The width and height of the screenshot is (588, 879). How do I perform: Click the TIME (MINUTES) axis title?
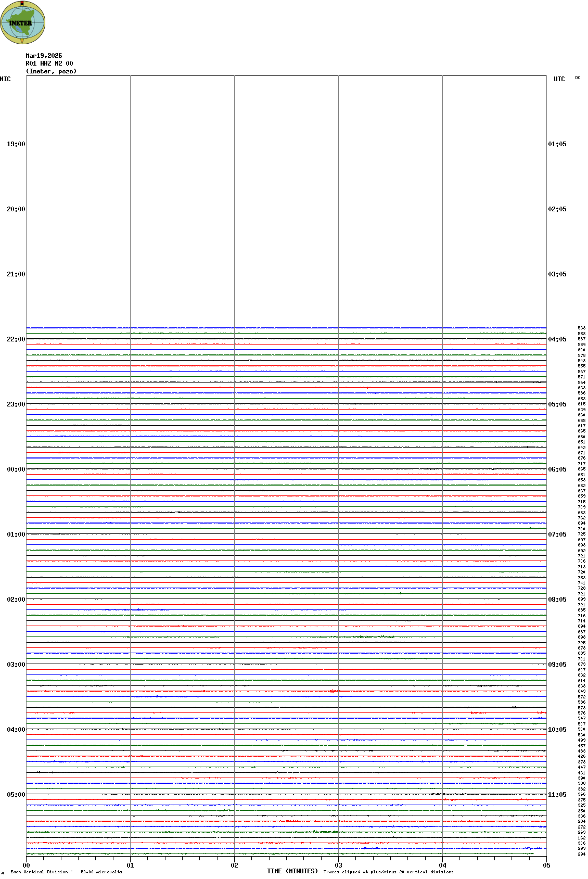292,871
